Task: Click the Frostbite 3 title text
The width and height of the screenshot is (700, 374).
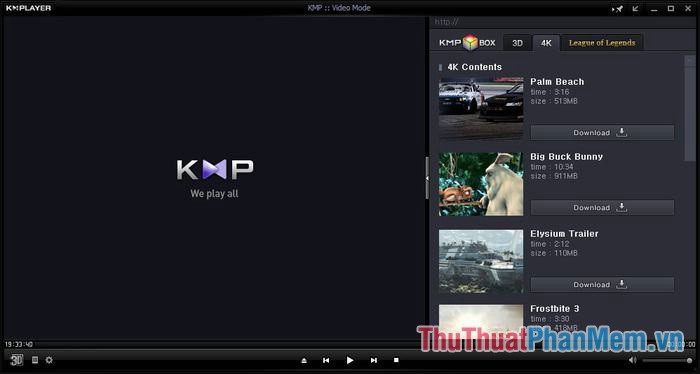Action: (554, 308)
